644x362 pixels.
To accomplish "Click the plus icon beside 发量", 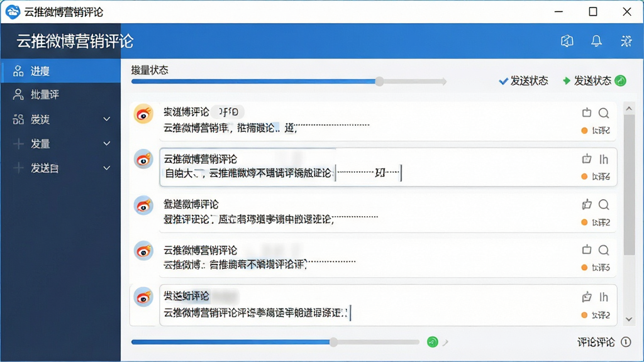I will point(18,144).
